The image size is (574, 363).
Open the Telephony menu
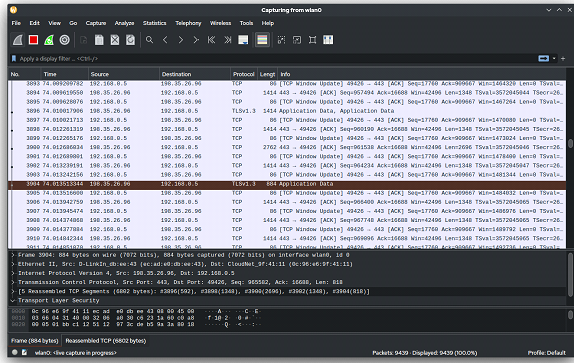tap(188, 23)
